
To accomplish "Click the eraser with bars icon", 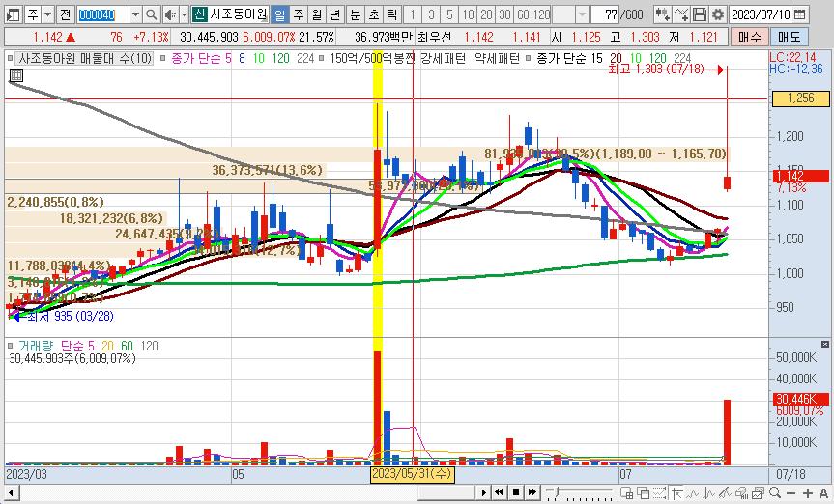I will (741, 492).
